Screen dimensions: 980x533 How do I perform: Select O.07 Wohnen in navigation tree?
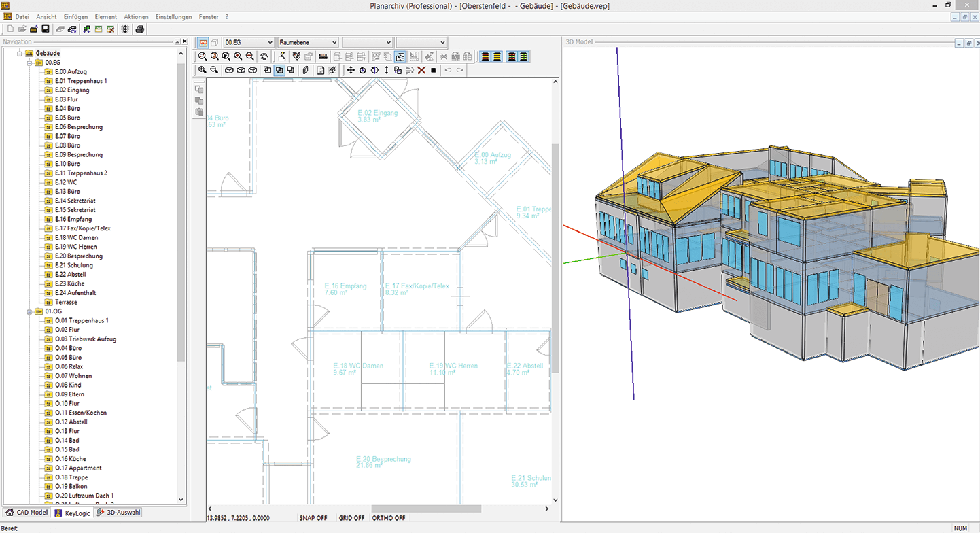pos(73,376)
